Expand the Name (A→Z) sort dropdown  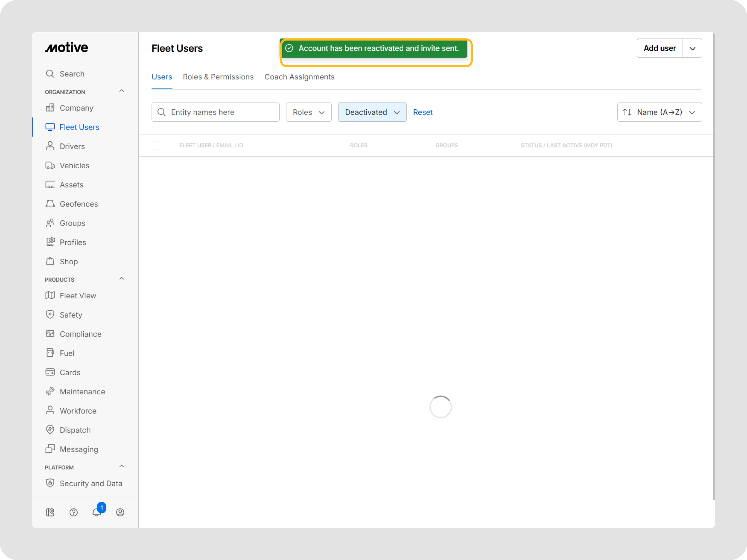click(659, 112)
